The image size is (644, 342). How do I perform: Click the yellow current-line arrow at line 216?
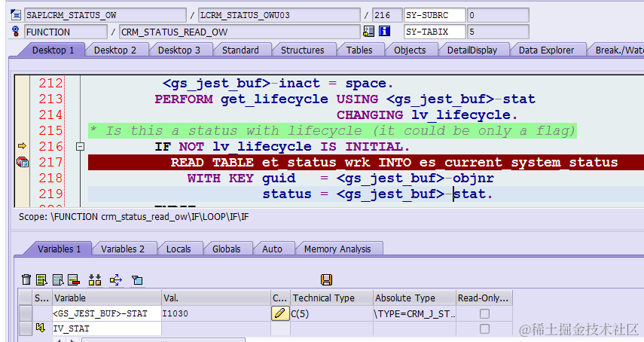22,145
